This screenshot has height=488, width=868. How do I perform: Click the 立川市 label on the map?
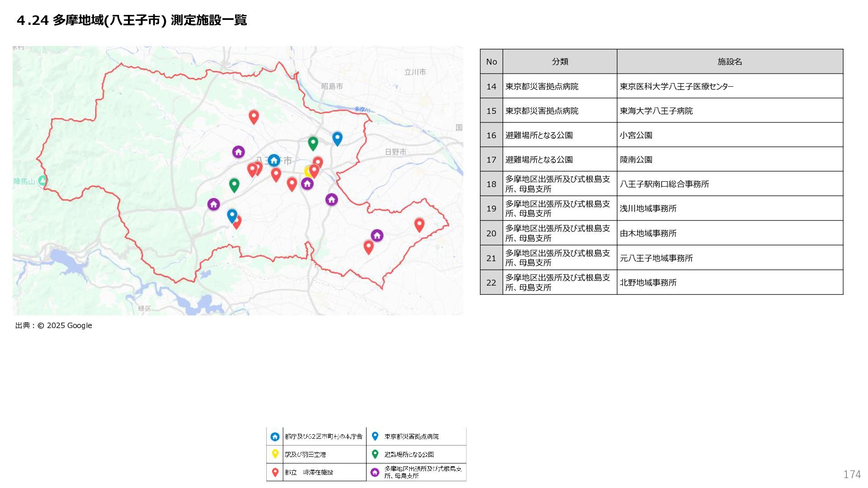tap(415, 72)
